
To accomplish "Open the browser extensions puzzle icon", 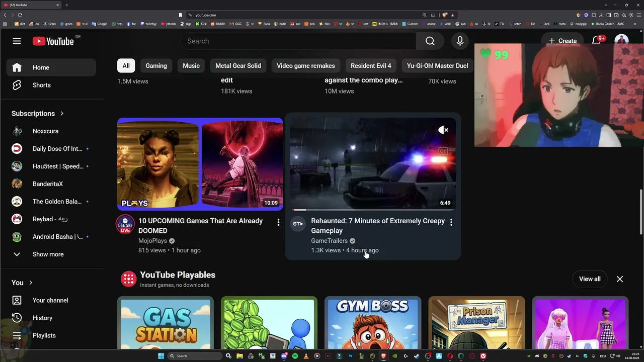I will pyautogui.click(x=594, y=15).
